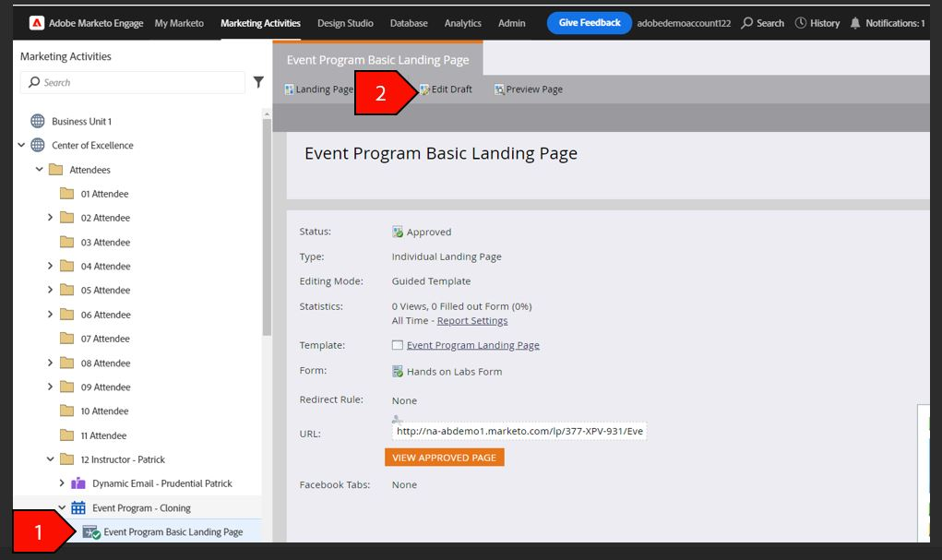Click the Landing Page toolbar button
942x560 pixels.
[319, 89]
